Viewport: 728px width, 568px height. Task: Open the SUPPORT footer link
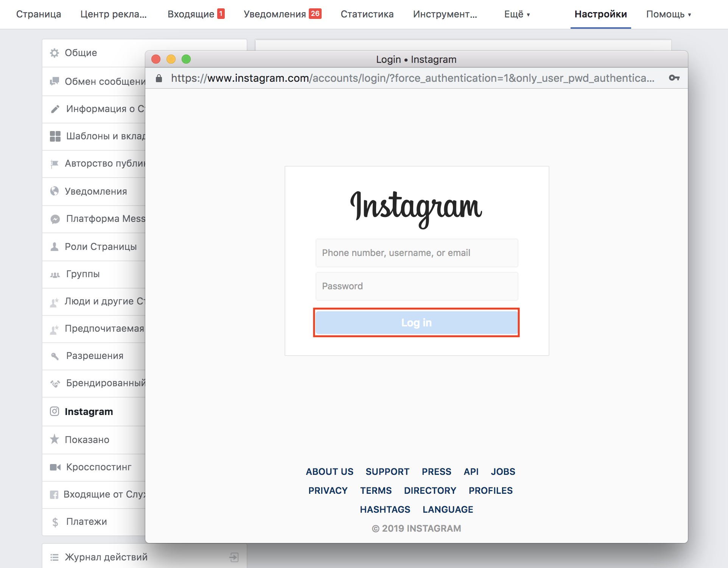click(x=387, y=471)
